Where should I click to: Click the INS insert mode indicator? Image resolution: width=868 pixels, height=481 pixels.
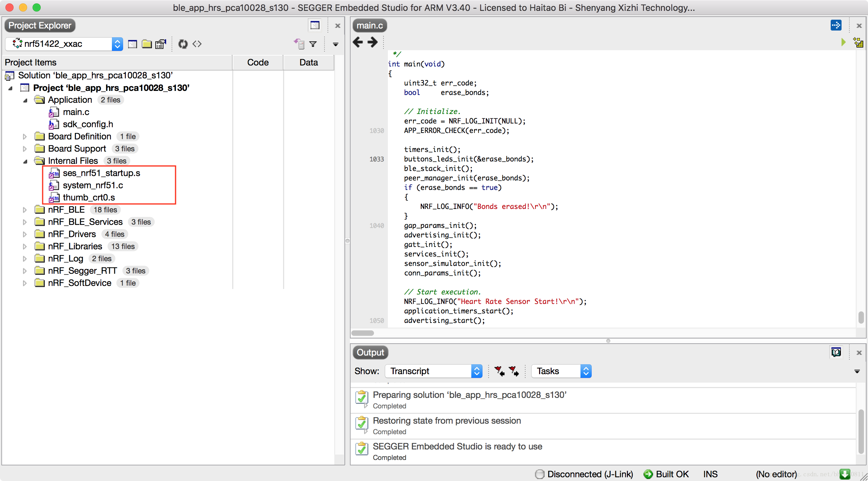click(x=710, y=474)
